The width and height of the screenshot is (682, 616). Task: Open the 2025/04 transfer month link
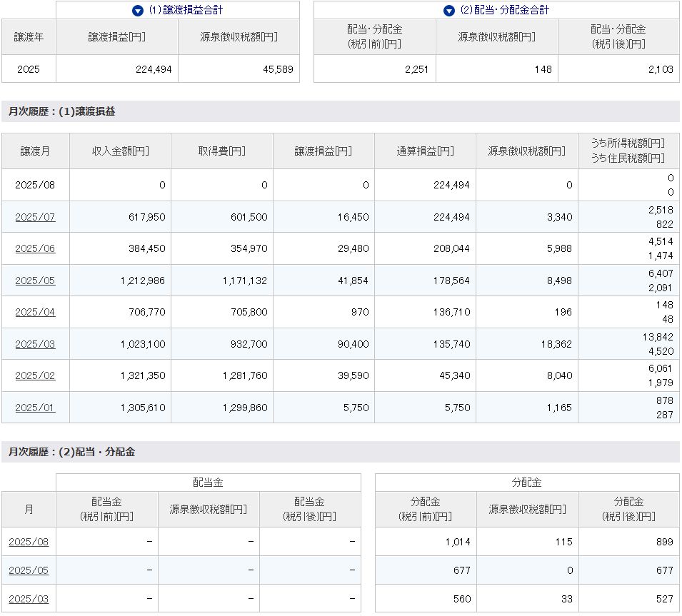click(35, 312)
